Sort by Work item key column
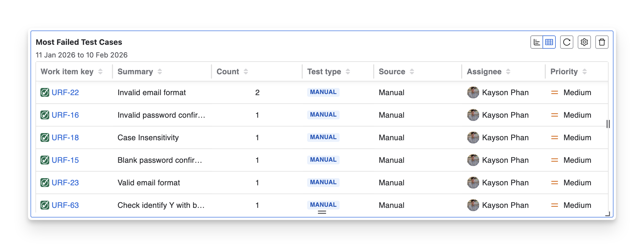This screenshot has width=644, height=248. point(100,71)
